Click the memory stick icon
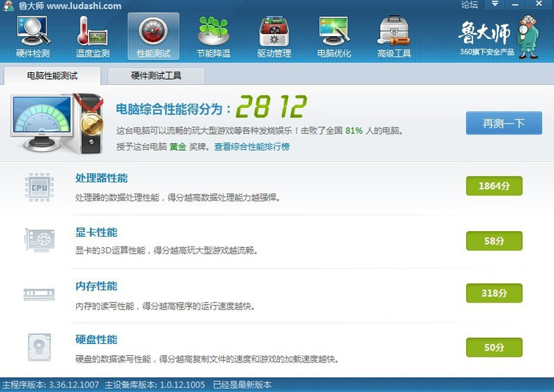The image size is (554, 392). [x=39, y=295]
